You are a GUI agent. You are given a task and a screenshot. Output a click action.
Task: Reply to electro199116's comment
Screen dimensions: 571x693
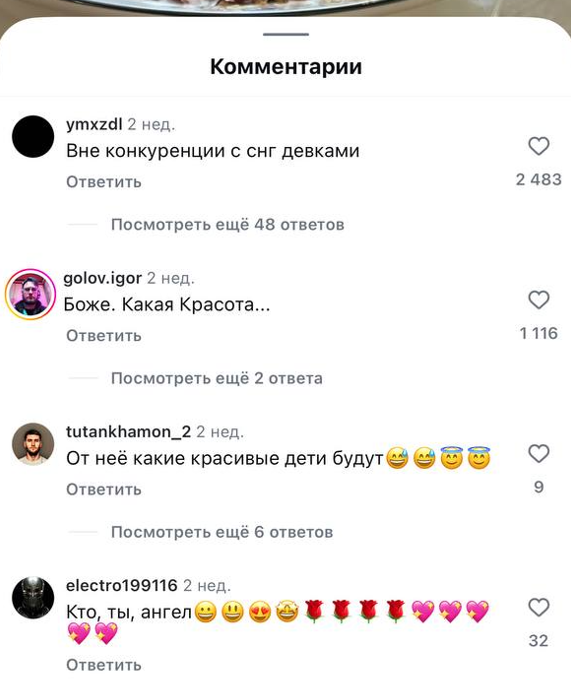coord(104,665)
